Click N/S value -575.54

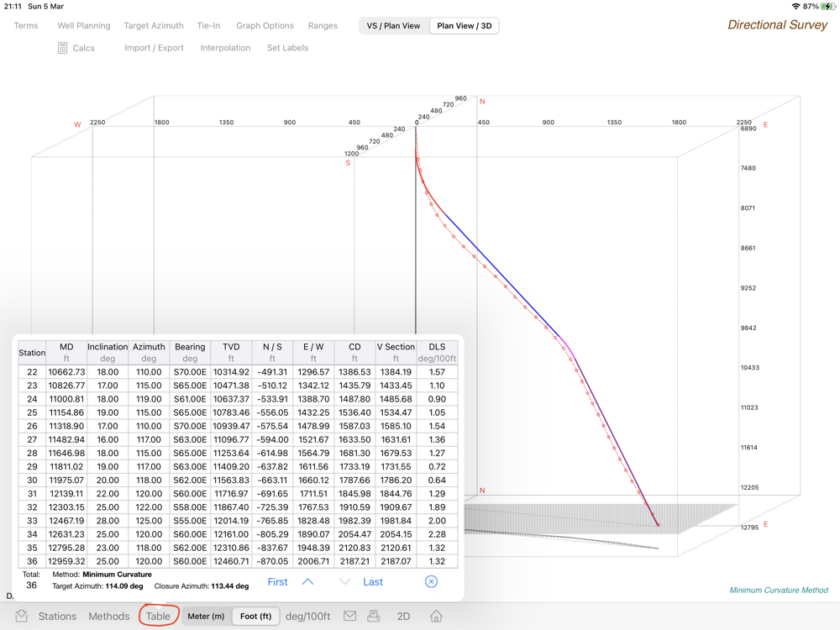(x=272, y=426)
